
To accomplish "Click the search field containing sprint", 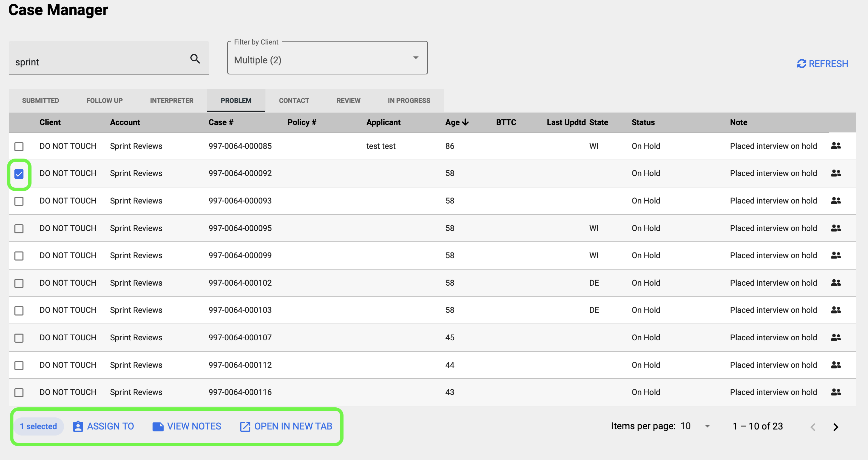I will (109, 58).
